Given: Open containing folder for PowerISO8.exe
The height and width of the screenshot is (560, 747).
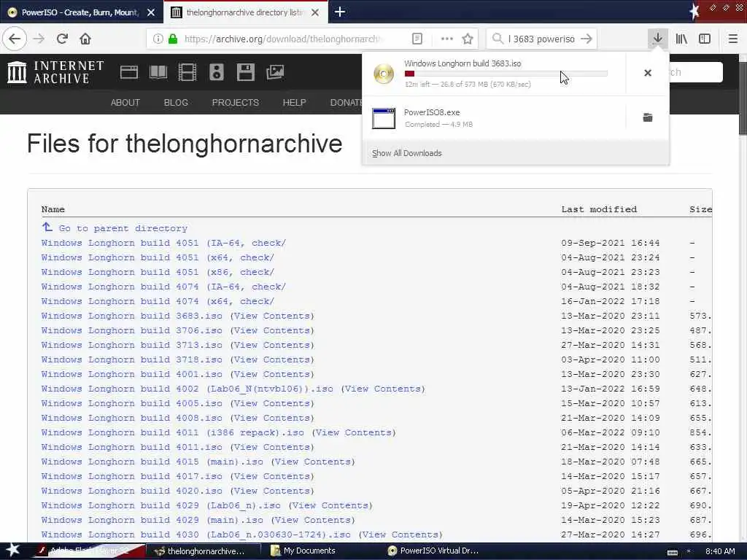Looking at the screenshot, I should click(x=648, y=117).
